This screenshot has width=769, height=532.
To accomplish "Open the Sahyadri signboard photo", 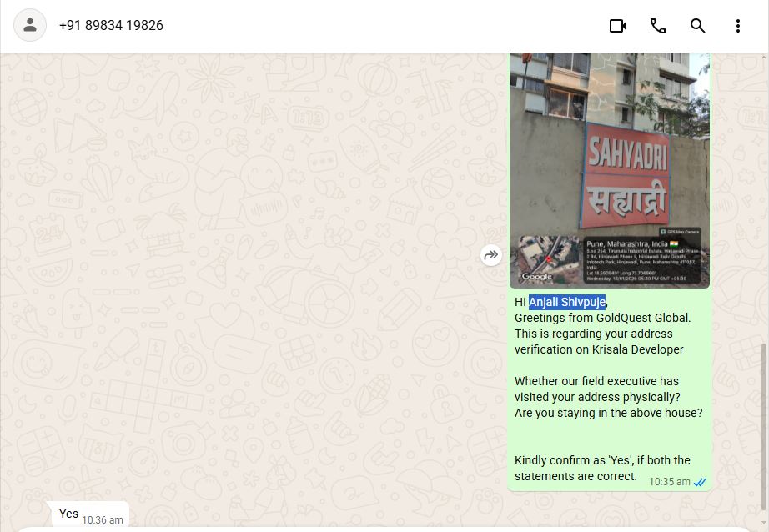I will pyautogui.click(x=610, y=169).
